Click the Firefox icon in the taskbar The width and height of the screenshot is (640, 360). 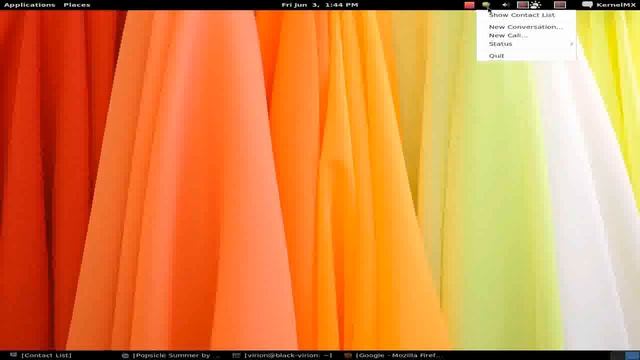click(348, 356)
